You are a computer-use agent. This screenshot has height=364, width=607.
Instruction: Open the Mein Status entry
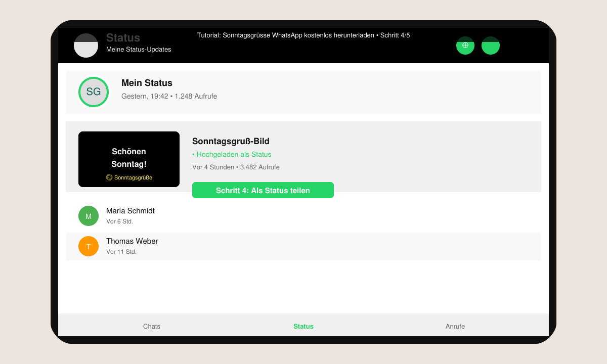coord(303,92)
